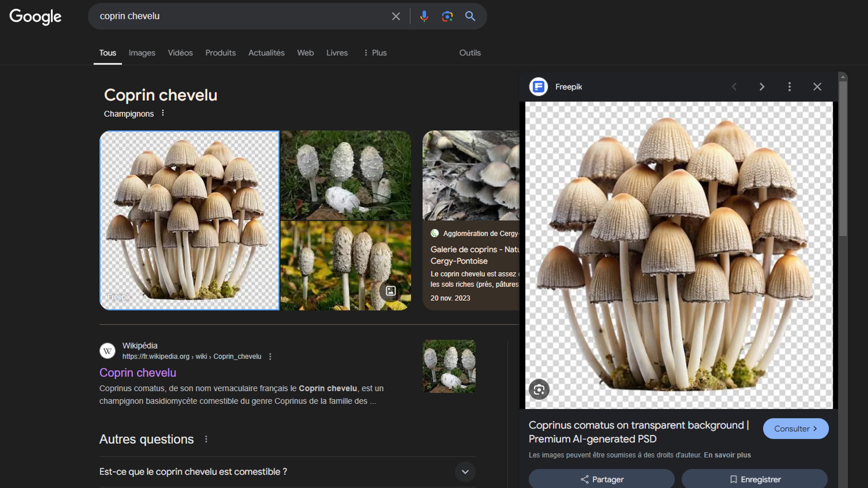Click the search magnifying glass icon

click(470, 16)
